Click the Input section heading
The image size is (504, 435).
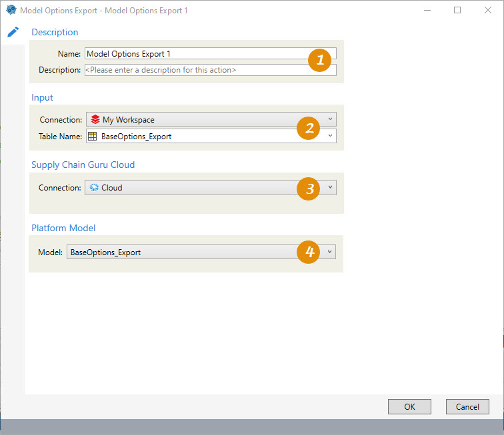42,97
